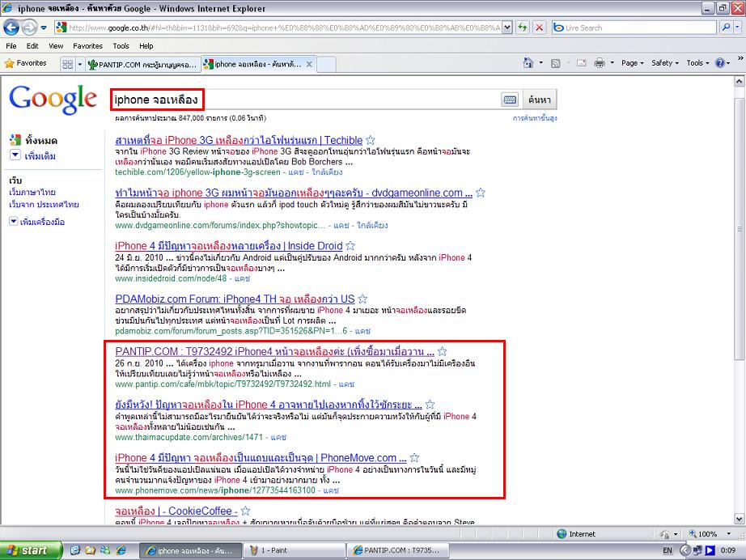
Task: Click the Google search query box
Action: click(306, 100)
